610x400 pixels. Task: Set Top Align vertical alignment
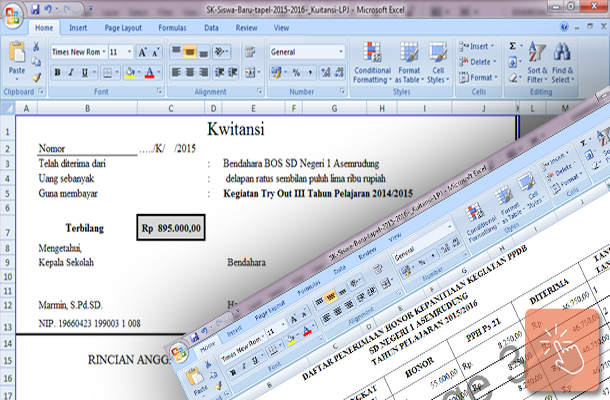click(176, 51)
